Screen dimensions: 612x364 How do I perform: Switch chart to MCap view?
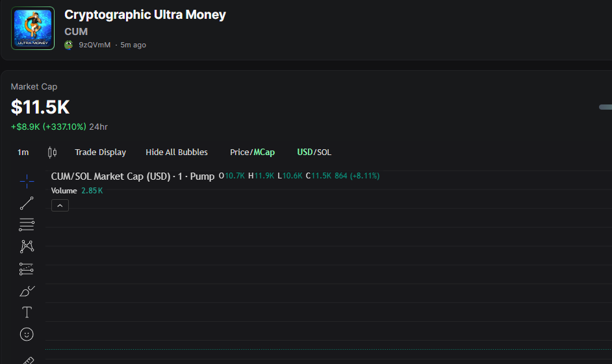point(264,152)
